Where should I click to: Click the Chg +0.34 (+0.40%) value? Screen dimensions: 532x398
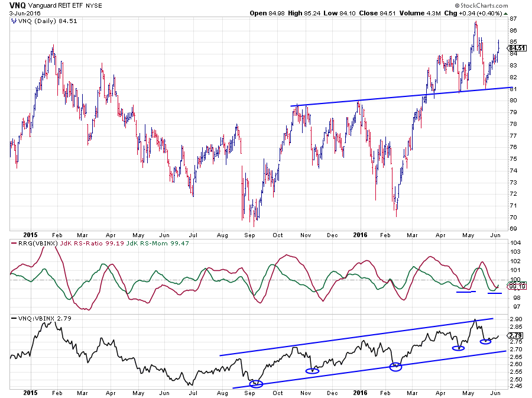click(473, 13)
